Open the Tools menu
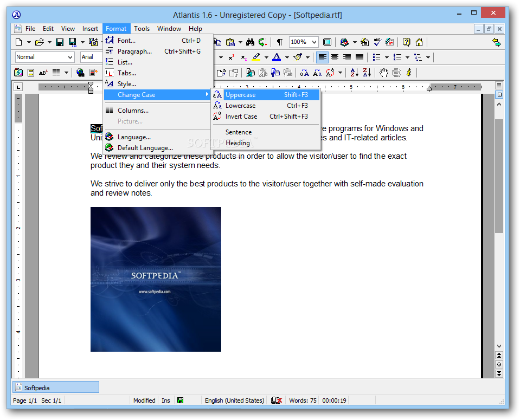This screenshot has height=420, width=520. (142, 29)
